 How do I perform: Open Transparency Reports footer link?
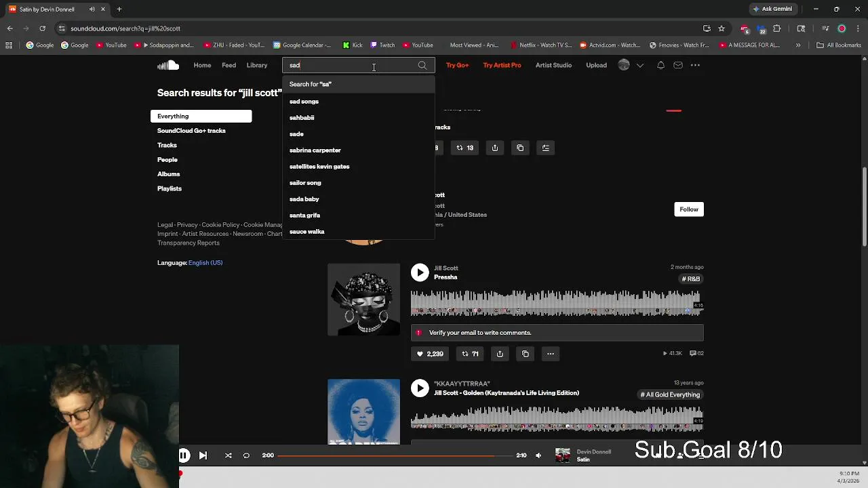189,243
